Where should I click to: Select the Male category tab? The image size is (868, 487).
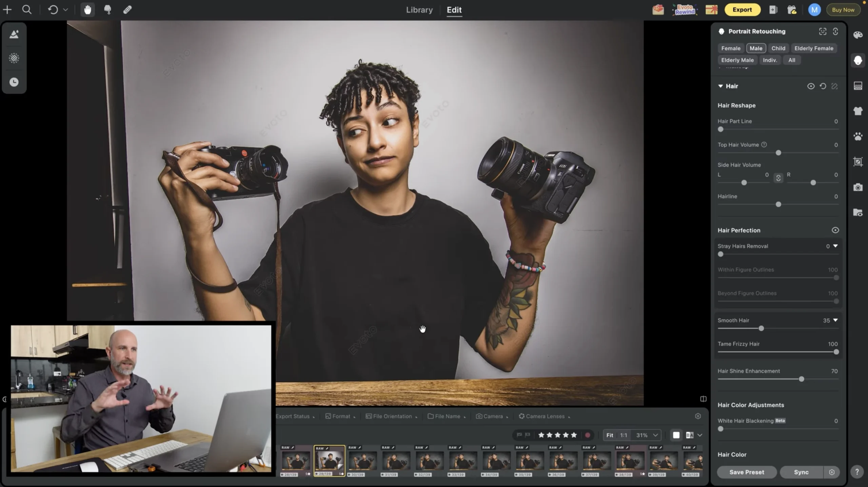(x=756, y=48)
